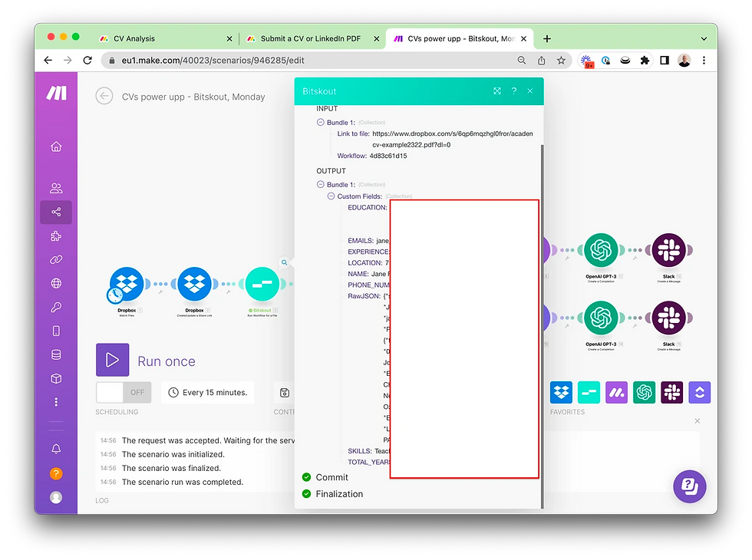Screen dimensions: 752x560
Task: Click the Dropbox favorite tile
Action: [561, 393]
